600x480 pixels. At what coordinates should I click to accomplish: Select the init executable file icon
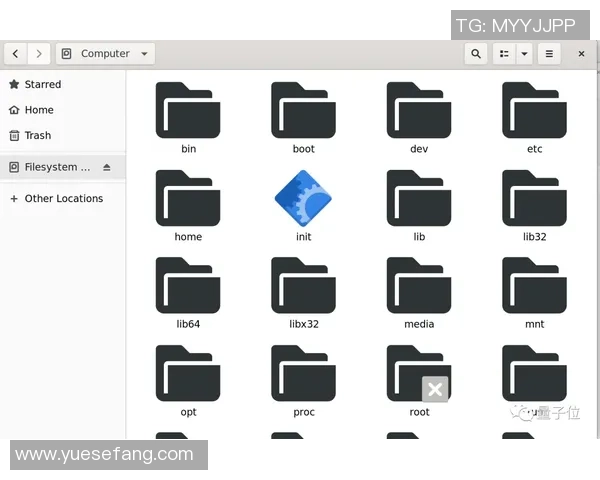tap(303, 198)
